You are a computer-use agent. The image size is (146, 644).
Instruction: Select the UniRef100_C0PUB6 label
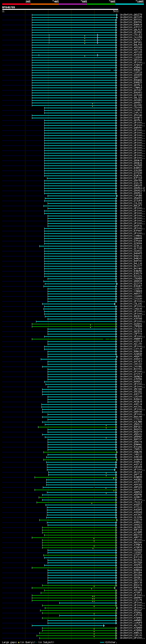131,196
